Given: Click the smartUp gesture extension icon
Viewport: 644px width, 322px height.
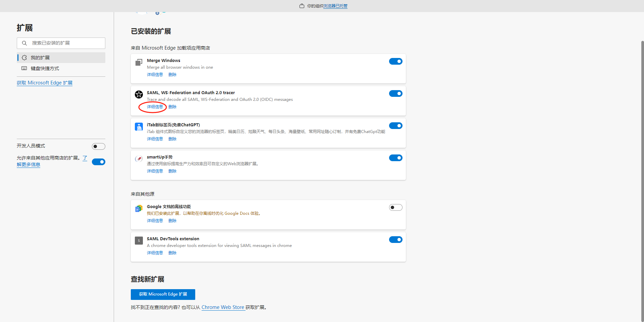Looking at the screenshot, I should 139,159.
